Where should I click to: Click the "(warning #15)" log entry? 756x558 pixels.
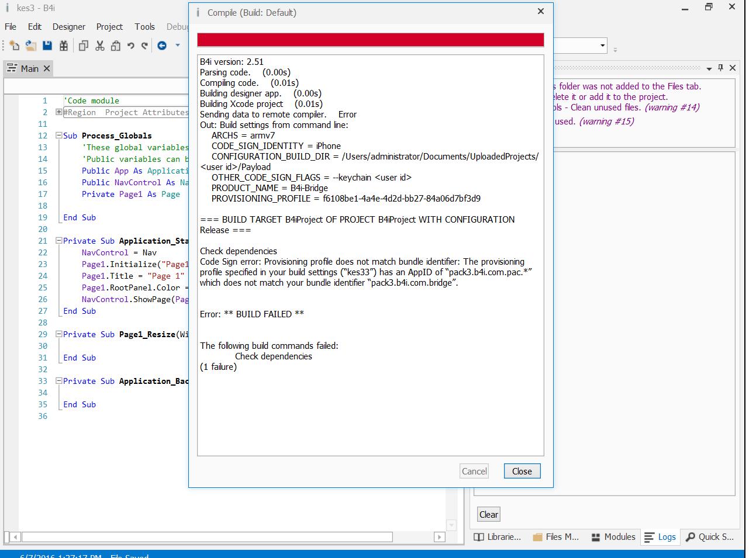click(x=606, y=122)
